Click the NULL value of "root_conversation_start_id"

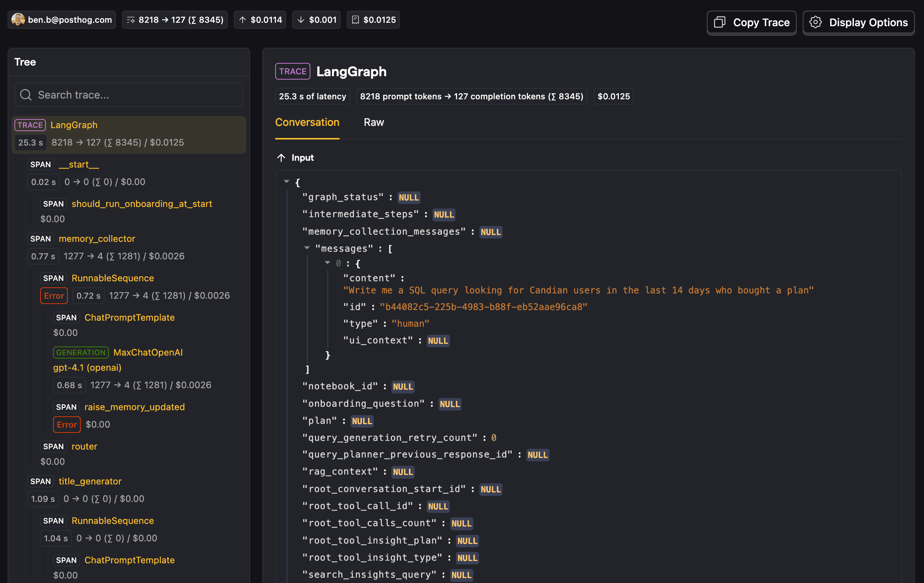(491, 489)
